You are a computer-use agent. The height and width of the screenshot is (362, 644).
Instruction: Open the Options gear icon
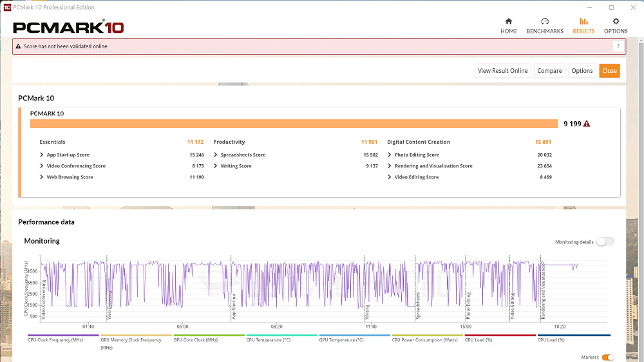click(x=616, y=21)
